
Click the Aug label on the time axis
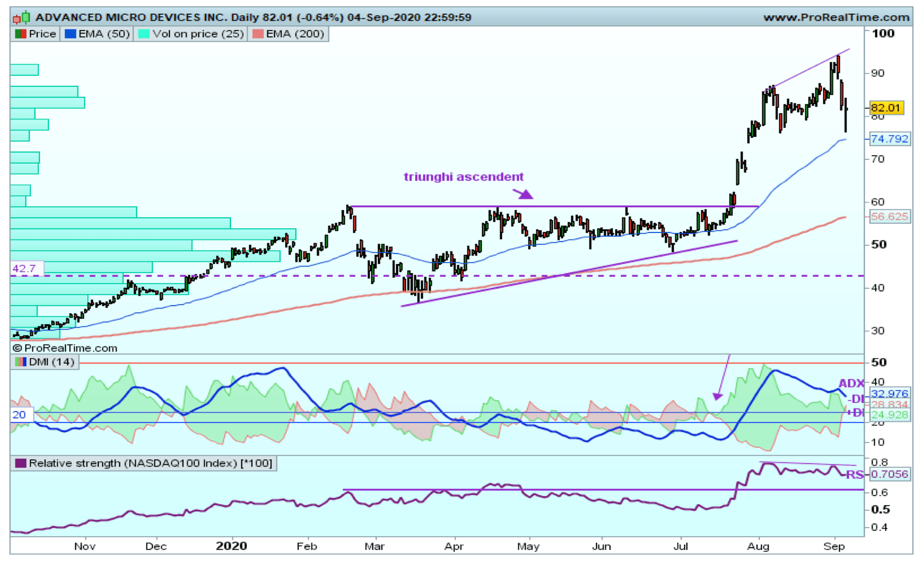[758, 546]
